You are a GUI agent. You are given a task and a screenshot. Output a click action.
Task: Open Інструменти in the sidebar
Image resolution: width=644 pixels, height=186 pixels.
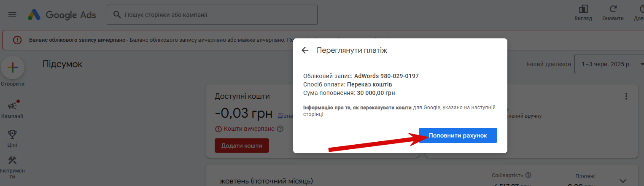[x=12, y=167]
